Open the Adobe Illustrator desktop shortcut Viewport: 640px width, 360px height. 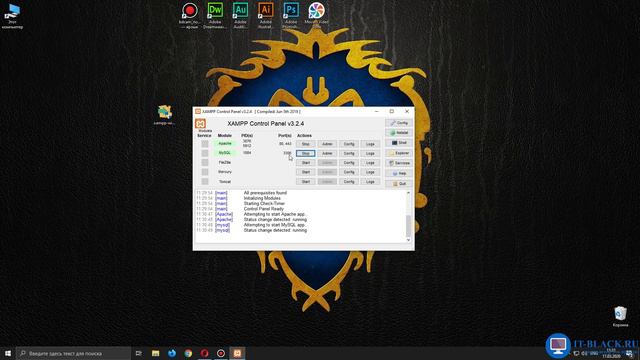click(x=266, y=15)
